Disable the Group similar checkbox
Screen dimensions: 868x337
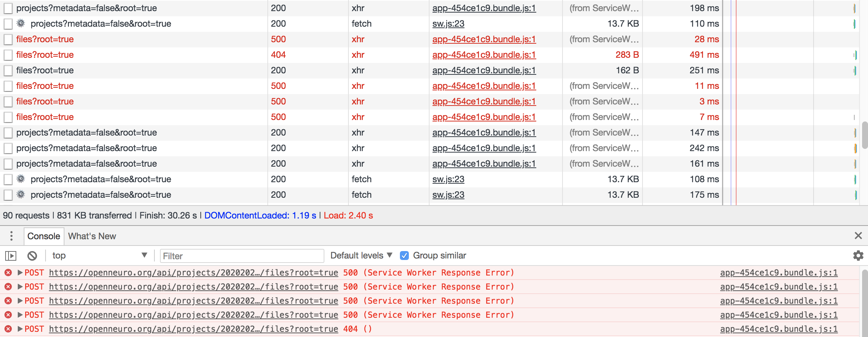(404, 255)
